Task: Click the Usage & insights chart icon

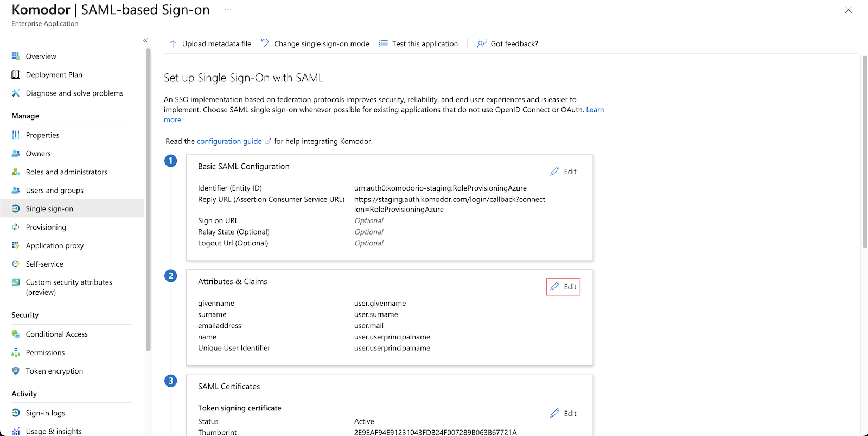Action: point(16,431)
